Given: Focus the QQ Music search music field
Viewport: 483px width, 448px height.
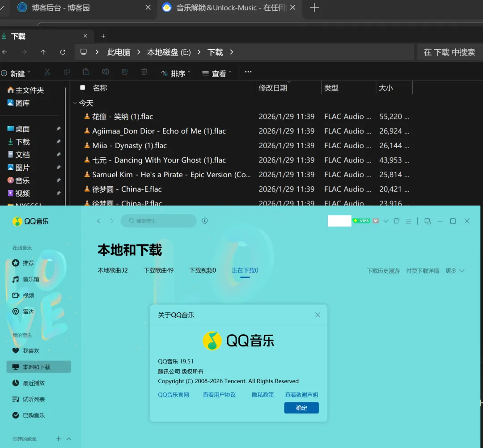Looking at the screenshot, I should (x=158, y=221).
